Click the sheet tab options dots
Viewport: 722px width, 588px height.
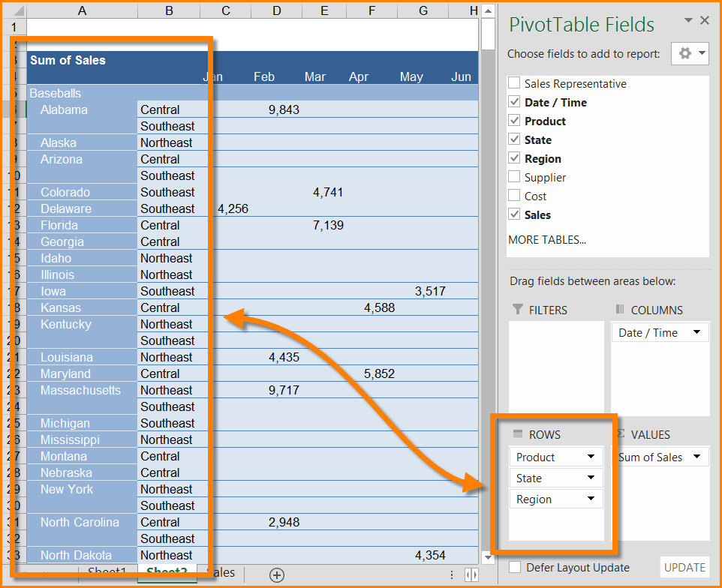pyautogui.click(x=452, y=574)
